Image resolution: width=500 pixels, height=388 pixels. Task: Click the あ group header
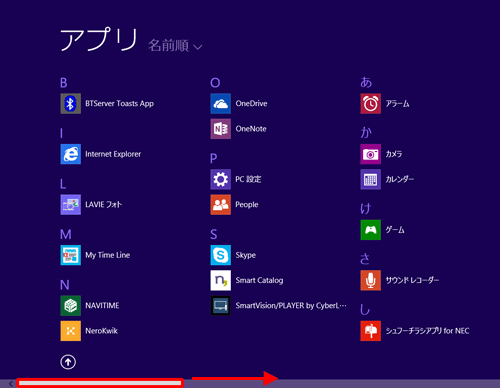(x=366, y=82)
